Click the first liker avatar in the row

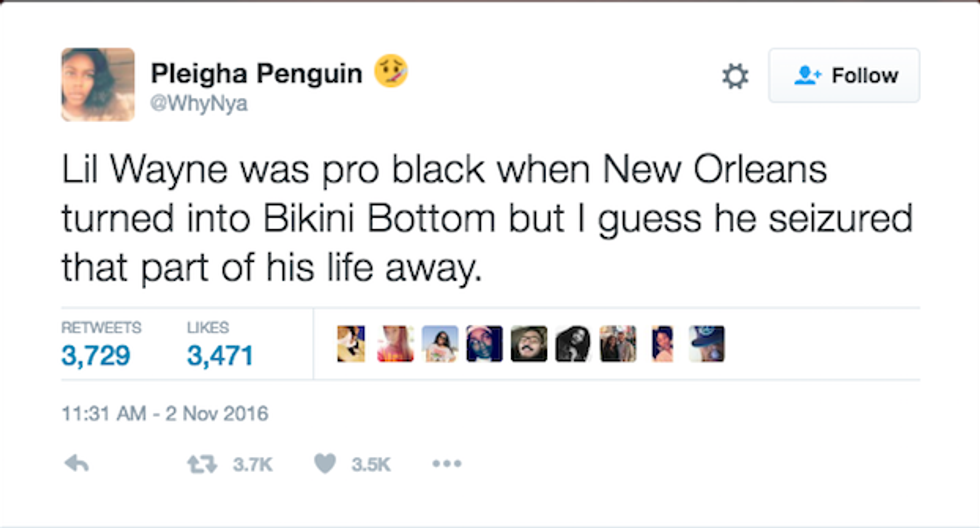pyautogui.click(x=351, y=343)
